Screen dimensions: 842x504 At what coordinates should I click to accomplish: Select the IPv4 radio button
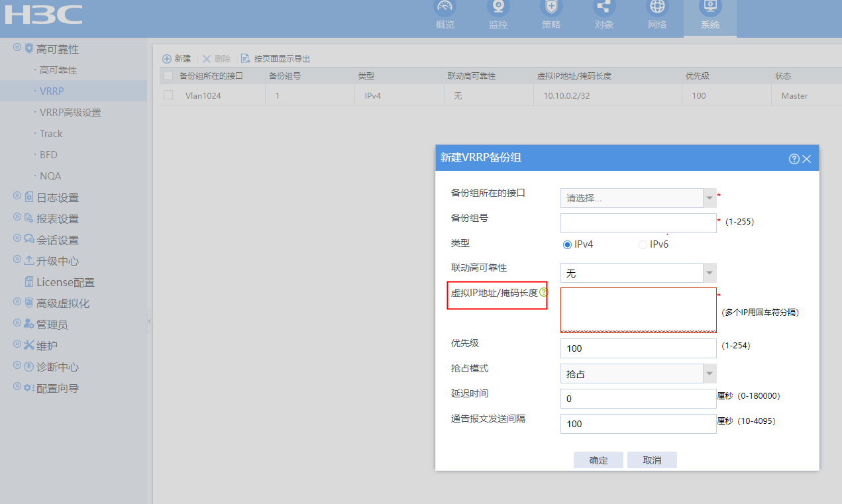click(567, 244)
